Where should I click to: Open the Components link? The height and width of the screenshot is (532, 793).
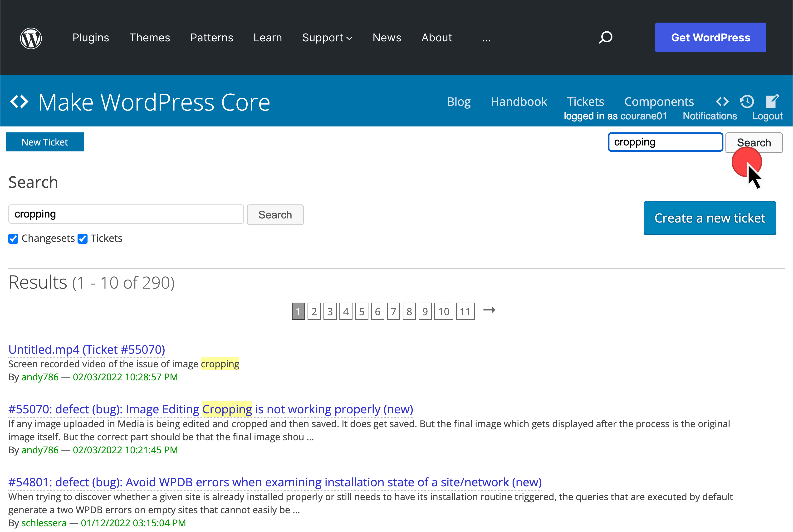tap(659, 102)
